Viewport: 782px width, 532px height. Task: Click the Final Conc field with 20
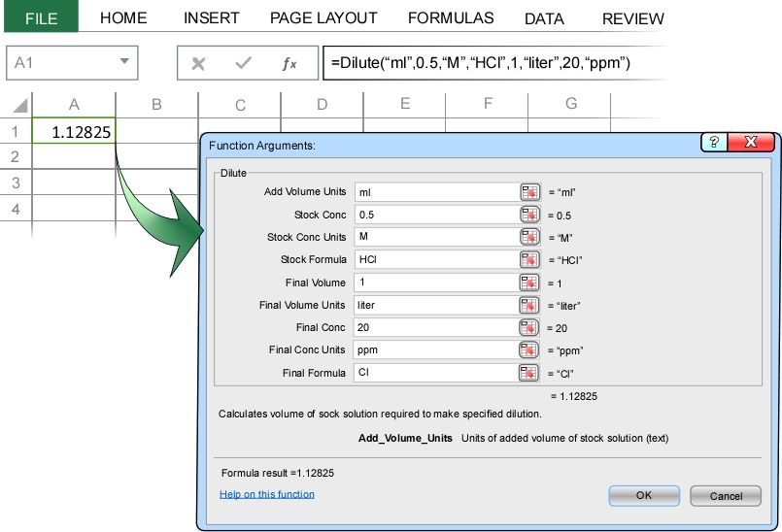pyautogui.click(x=436, y=327)
